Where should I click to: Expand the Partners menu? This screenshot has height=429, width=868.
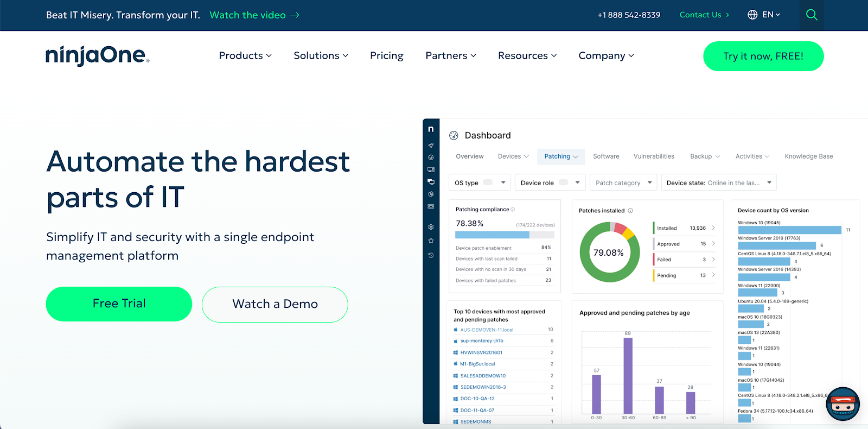451,55
